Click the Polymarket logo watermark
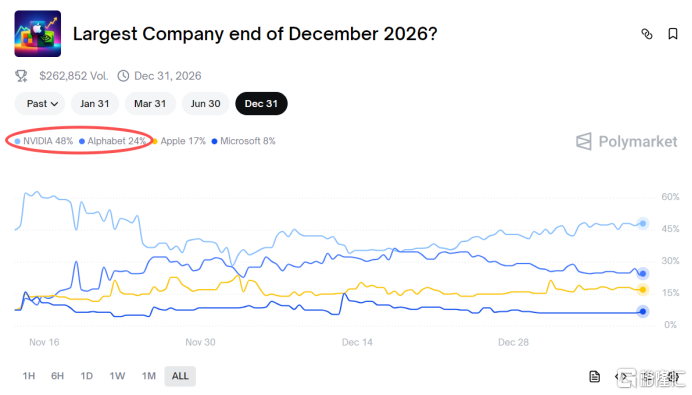 pyautogui.click(x=626, y=142)
